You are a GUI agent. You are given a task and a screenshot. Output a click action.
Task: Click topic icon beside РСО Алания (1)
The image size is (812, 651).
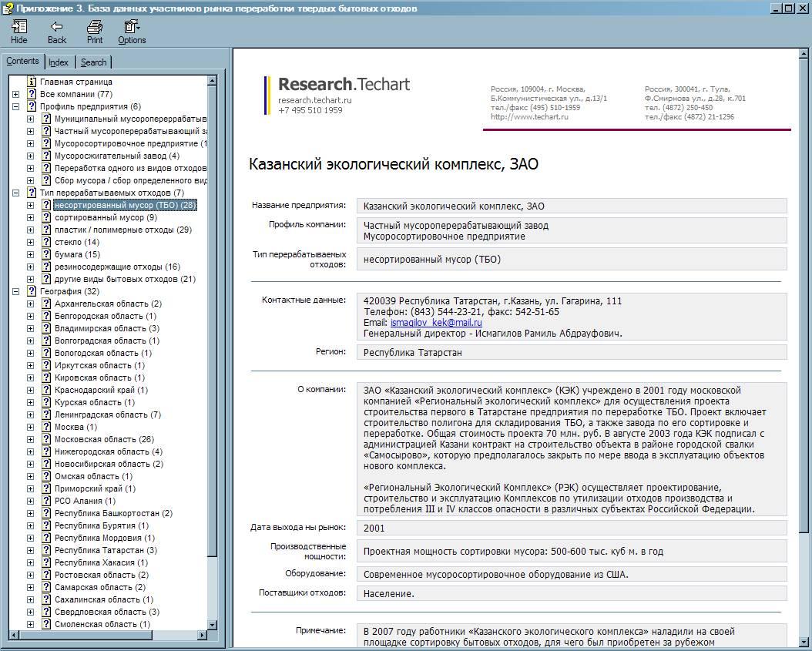point(46,501)
